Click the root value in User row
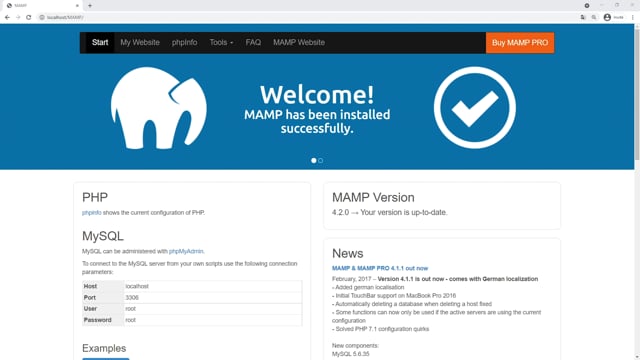640x360 pixels. (130, 309)
